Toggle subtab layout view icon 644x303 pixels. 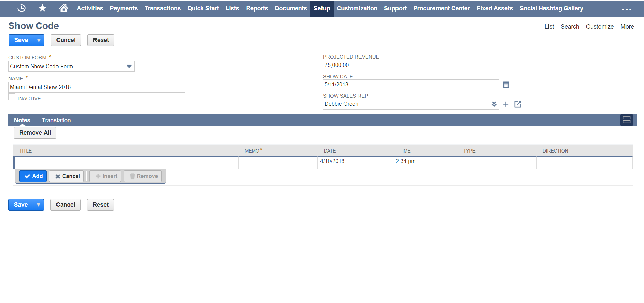point(627,120)
